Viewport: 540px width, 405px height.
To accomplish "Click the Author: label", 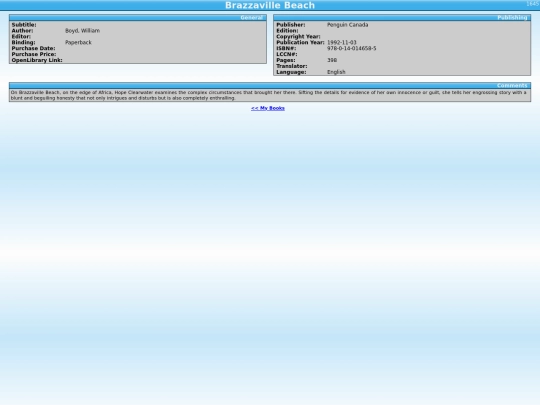I will click(22, 31).
